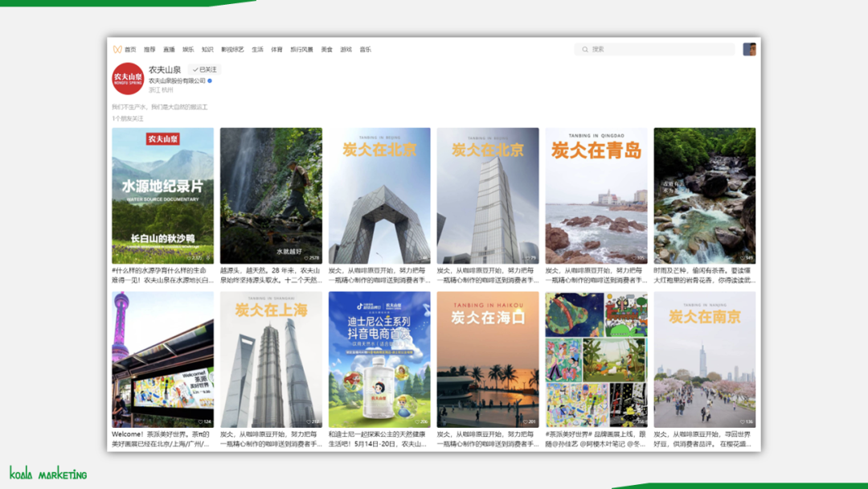Screen dimensions: 868x489
Task: Click the heart icon showing 136 likes
Action: (x=743, y=422)
